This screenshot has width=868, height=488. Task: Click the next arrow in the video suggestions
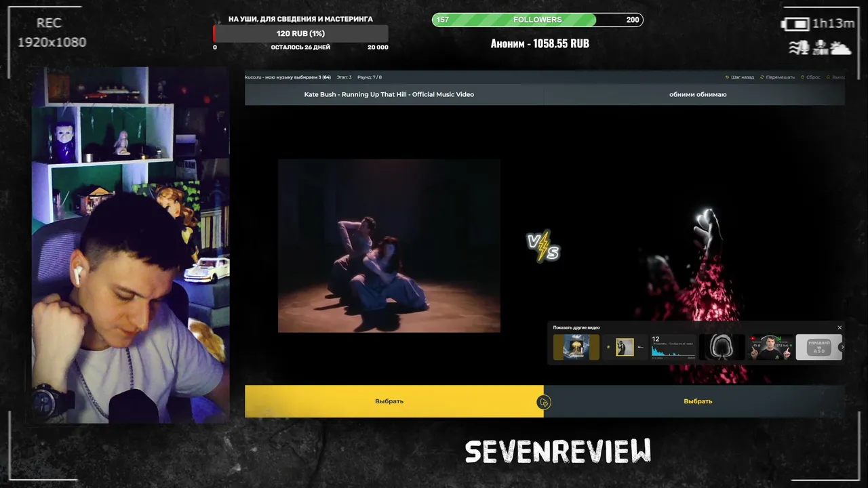point(842,347)
